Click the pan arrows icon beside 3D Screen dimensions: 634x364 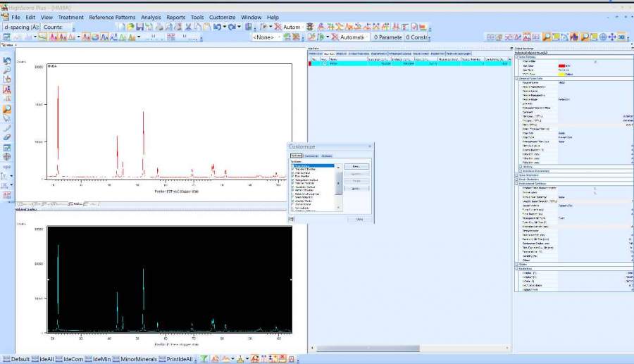(612, 37)
